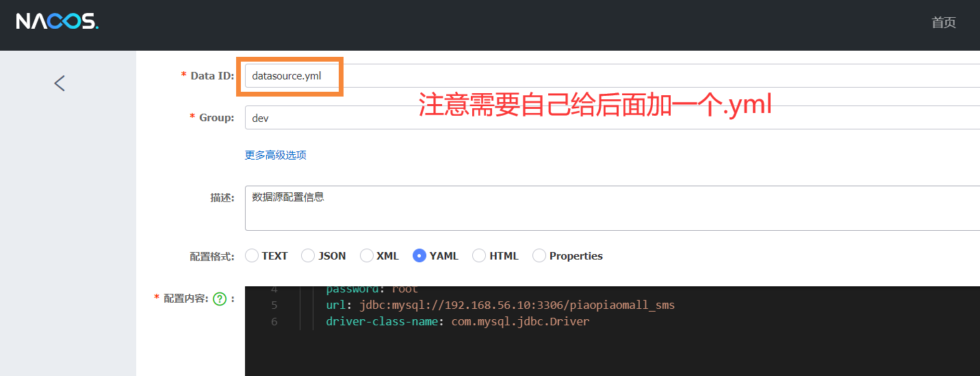The width and height of the screenshot is (980, 376).
Task: Select the JSON format radio button
Action: 309,255
